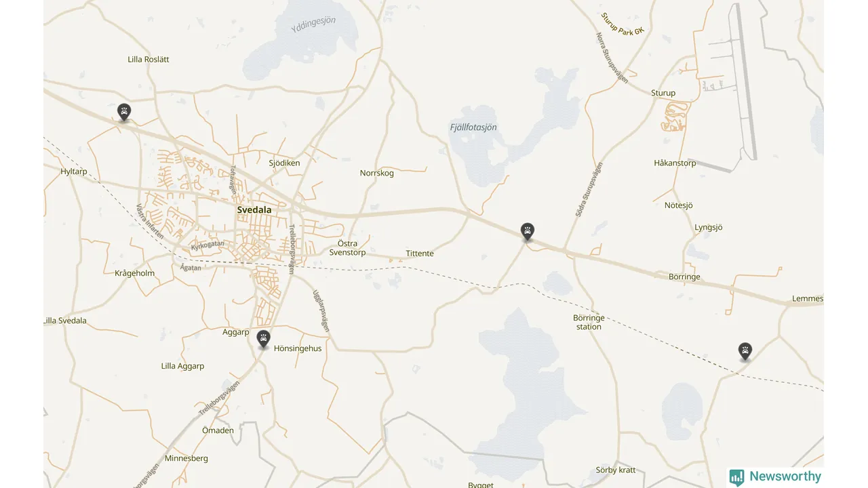Click the Svedala town label
The image size is (868, 488).
[254, 210]
